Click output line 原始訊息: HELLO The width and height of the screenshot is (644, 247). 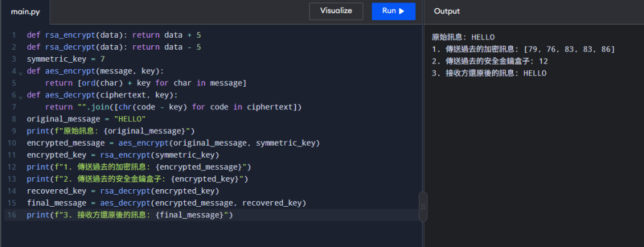coord(464,37)
